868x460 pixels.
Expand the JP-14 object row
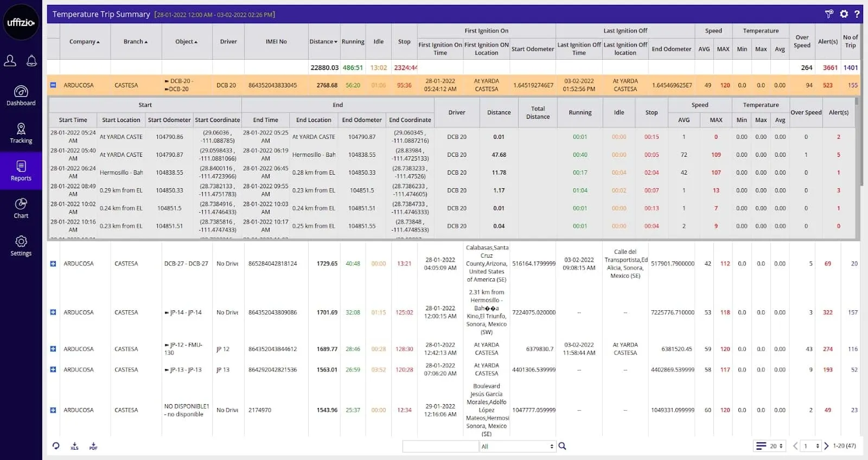[53, 312]
